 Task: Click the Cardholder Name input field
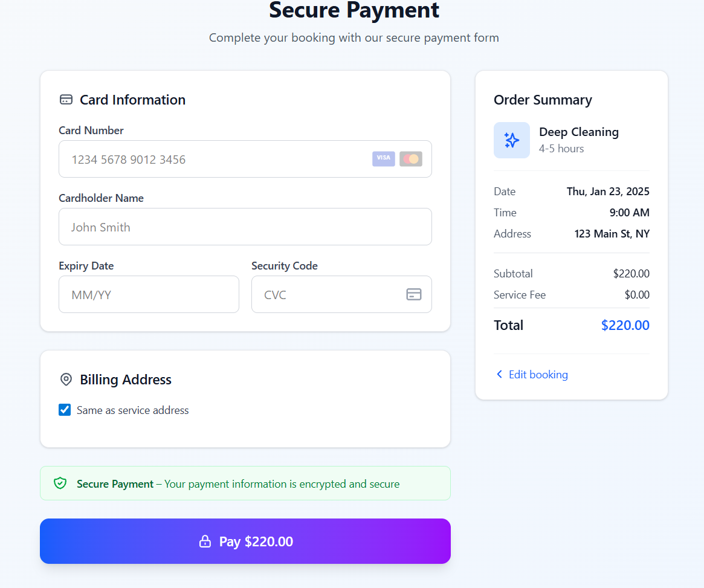pos(245,227)
